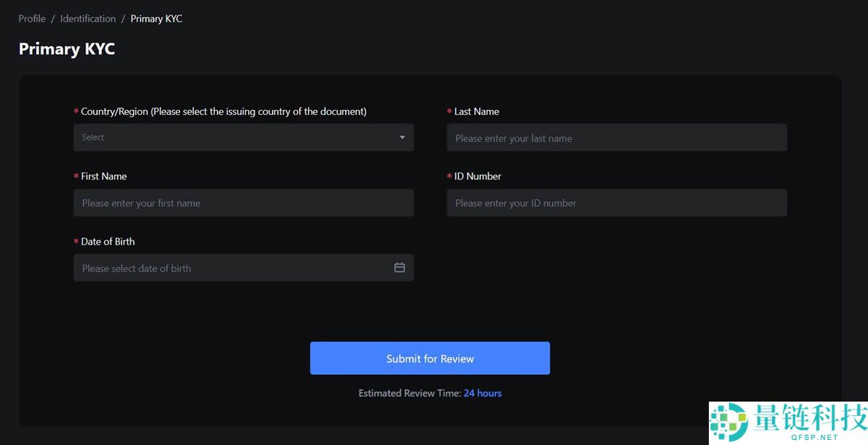This screenshot has width=868, height=445.
Task: Click the Date of Birth field label
Action: click(x=108, y=242)
